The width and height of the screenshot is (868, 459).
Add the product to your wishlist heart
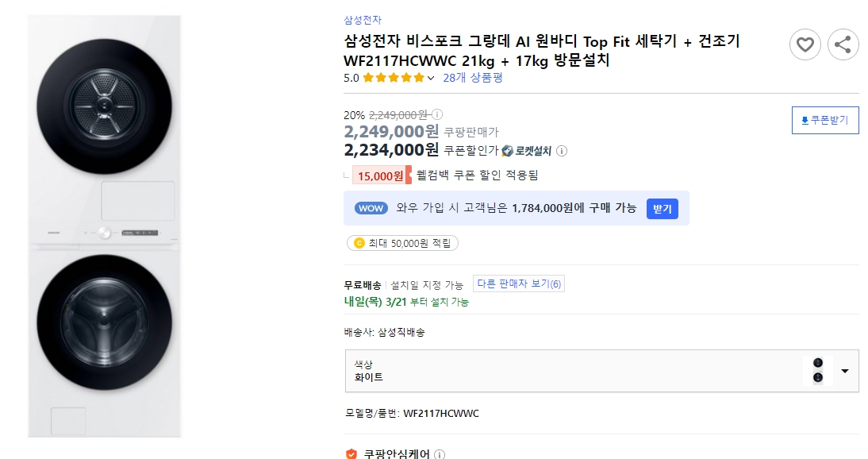pos(805,44)
